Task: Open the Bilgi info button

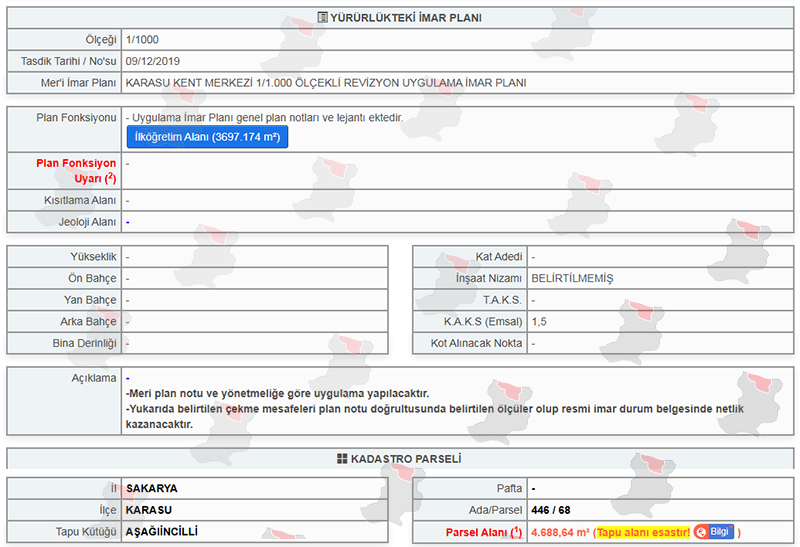Action: (714, 532)
